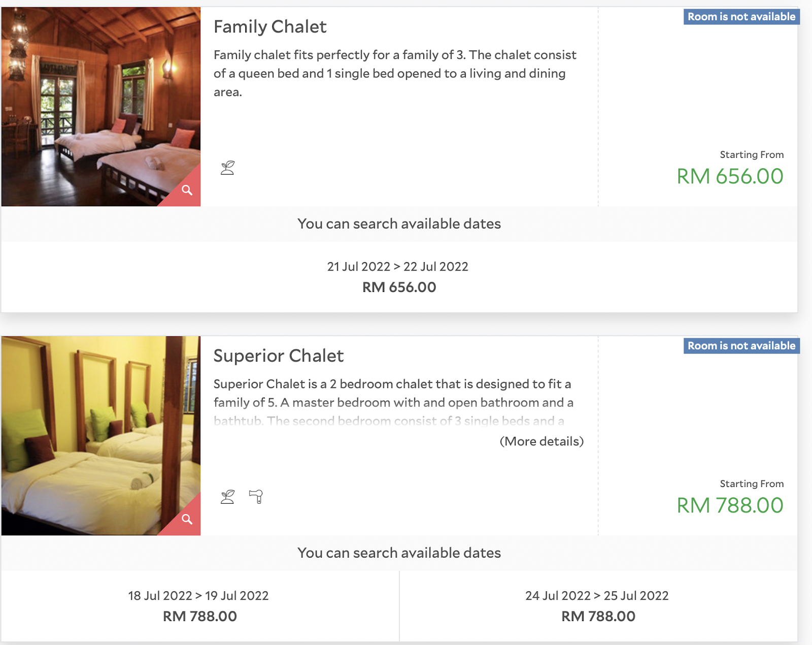Pick the 24 Jul 2022 > 25 Jul 2022 option
The image size is (812, 645).
coord(597,606)
